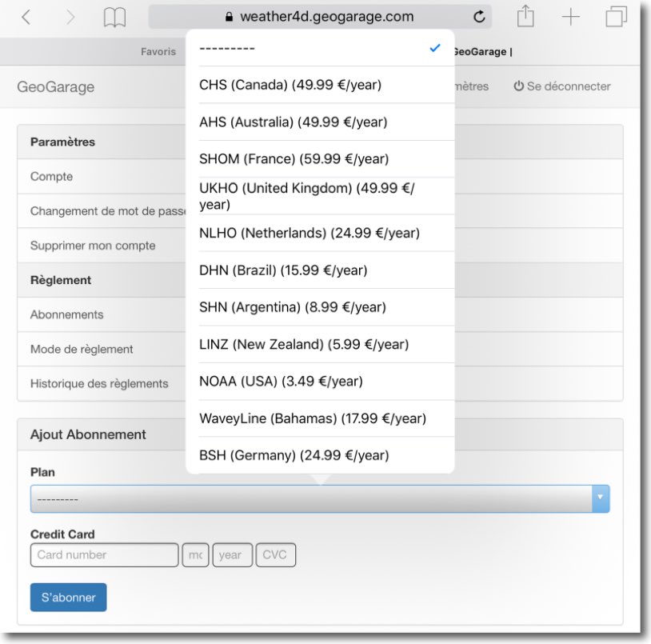This screenshot has width=651, height=644.
Task: Choose NLHO (Netherlands) plan
Action: tap(320, 233)
